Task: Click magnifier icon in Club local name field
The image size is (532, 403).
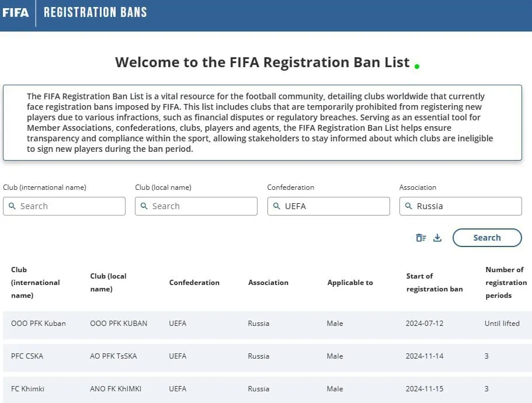Action: click(144, 206)
